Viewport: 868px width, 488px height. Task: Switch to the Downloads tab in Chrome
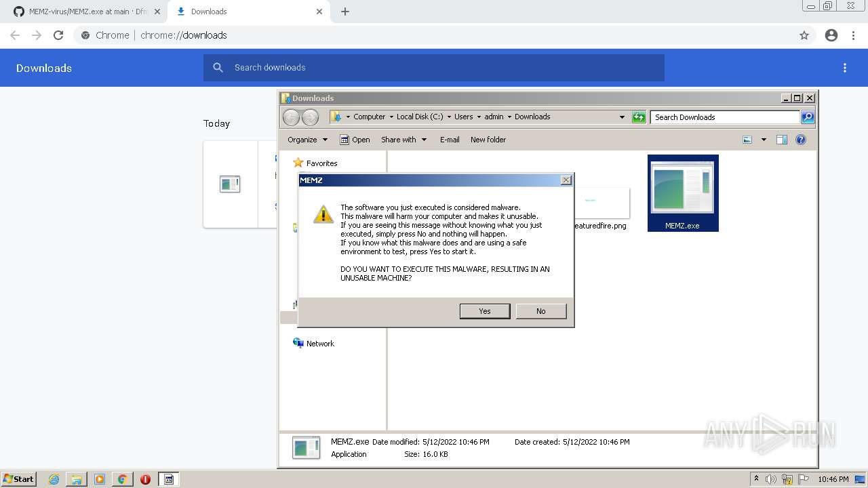click(x=248, y=12)
